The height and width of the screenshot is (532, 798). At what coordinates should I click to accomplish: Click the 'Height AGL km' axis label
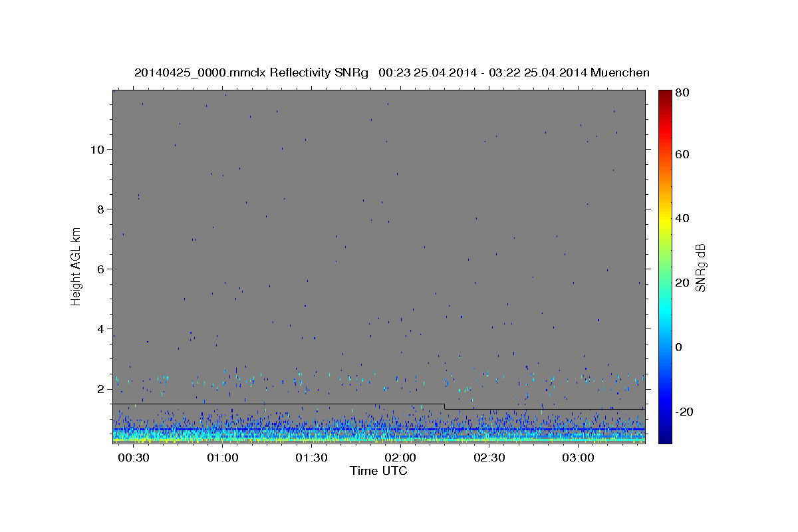point(76,265)
